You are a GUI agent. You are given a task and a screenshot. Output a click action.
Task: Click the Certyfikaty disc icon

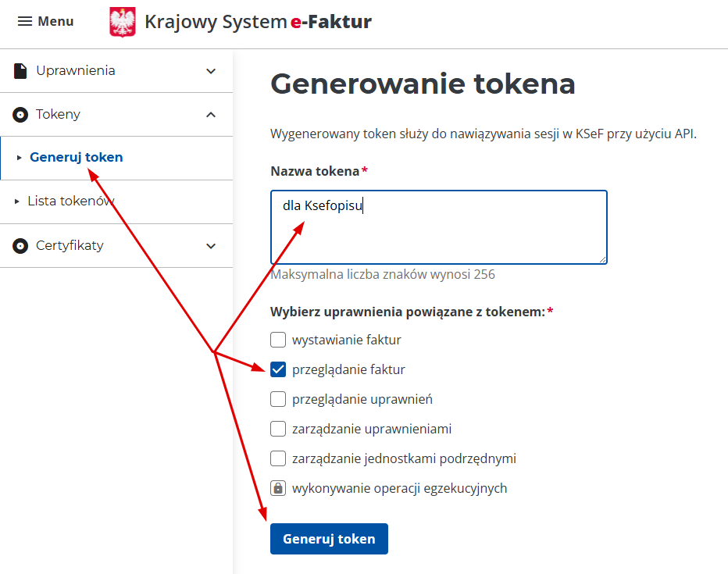(x=20, y=246)
